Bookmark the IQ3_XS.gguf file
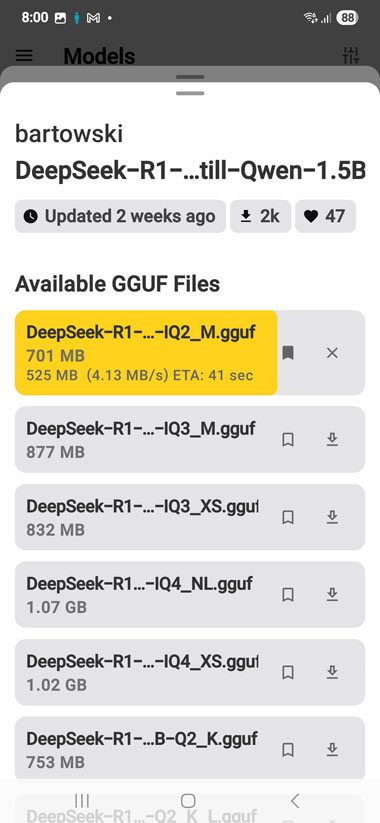 click(288, 518)
